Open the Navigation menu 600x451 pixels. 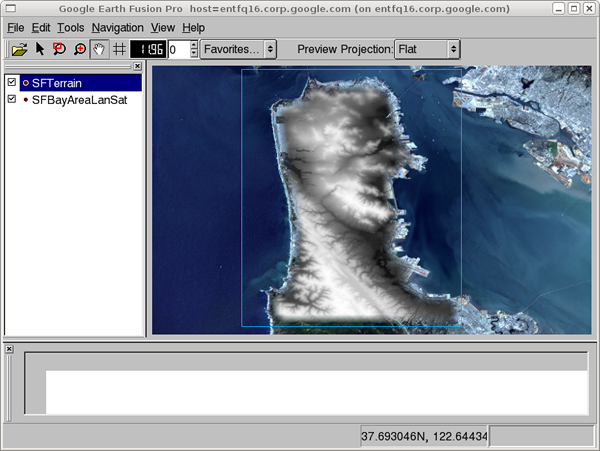117,28
